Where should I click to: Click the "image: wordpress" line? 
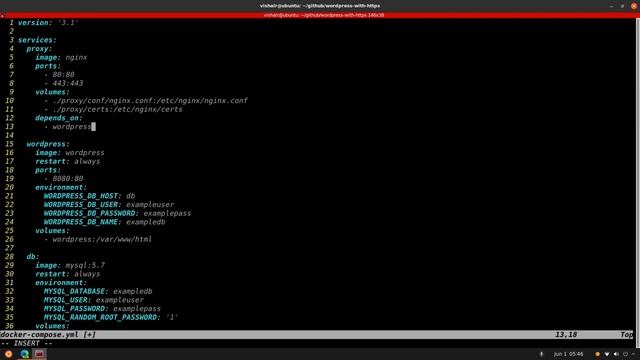tap(70, 153)
